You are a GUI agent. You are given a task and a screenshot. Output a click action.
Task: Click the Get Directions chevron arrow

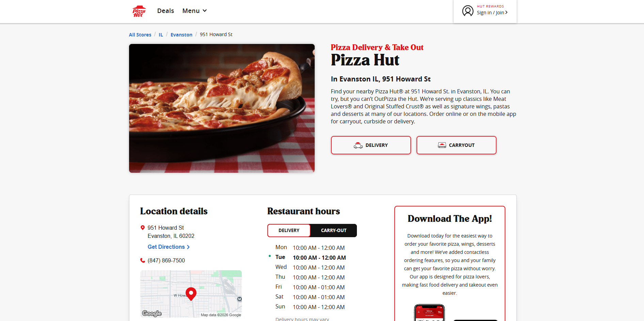click(188, 247)
